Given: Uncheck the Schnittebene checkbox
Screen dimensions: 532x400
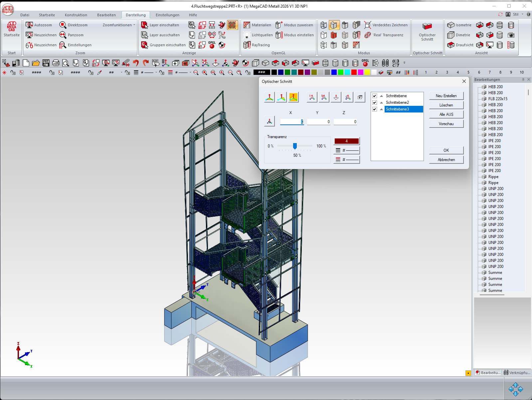Looking at the screenshot, I should 375,96.
